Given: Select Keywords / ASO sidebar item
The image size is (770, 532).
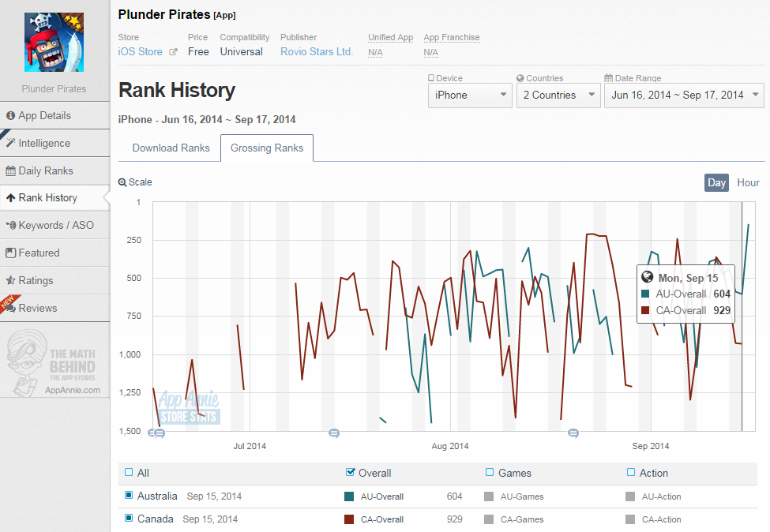Looking at the screenshot, I should (x=55, y=225).
